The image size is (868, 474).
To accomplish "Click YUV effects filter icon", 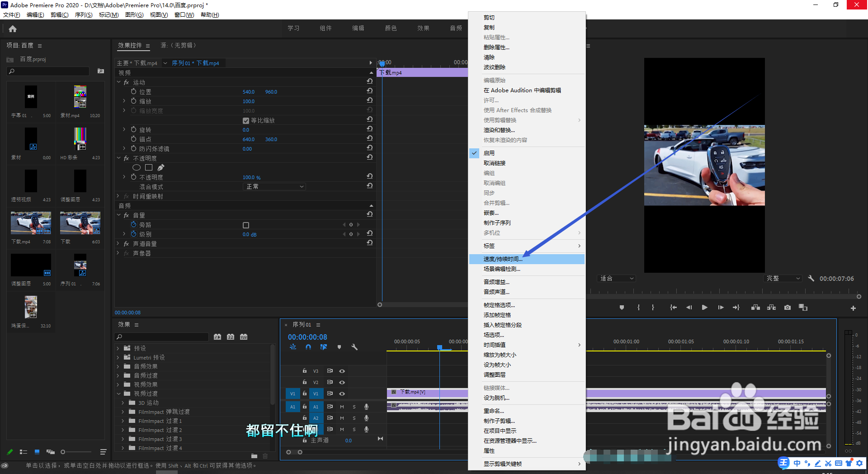I will pyautogui.click(x=244, y=337).
